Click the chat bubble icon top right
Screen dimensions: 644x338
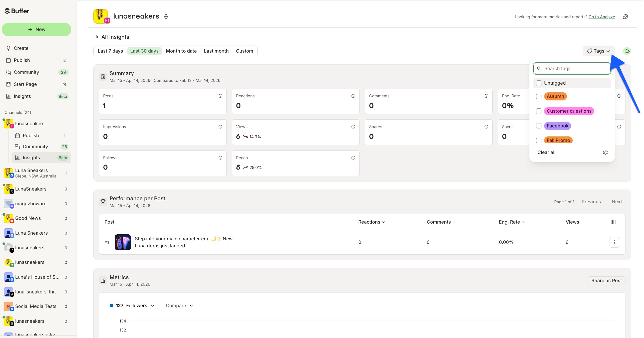625,16
